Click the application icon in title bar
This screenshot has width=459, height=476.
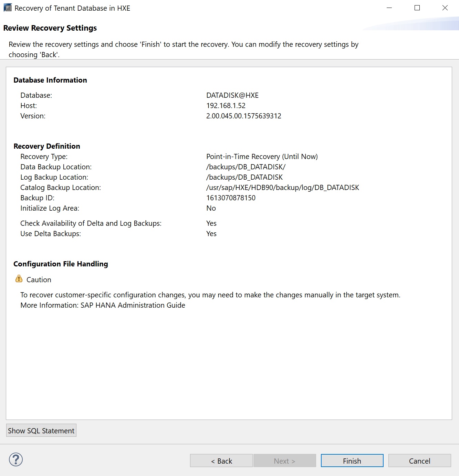coord(8,8)
